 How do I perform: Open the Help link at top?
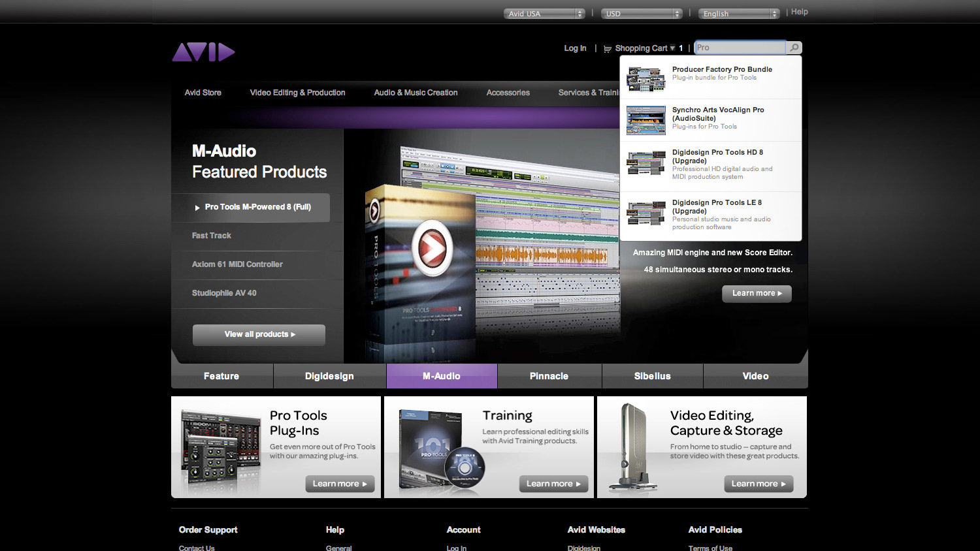[x=800, y=12]
